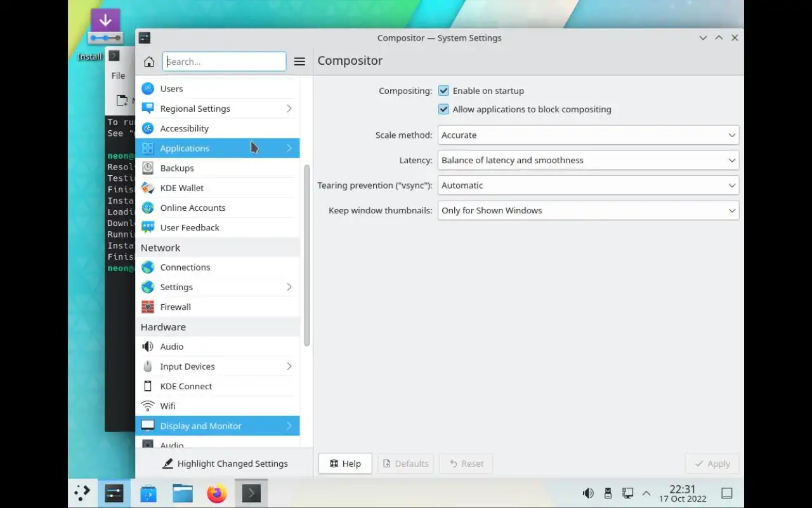Click the KDE Connect phone icon
The image size is (812, 508).
pos(148,386)
